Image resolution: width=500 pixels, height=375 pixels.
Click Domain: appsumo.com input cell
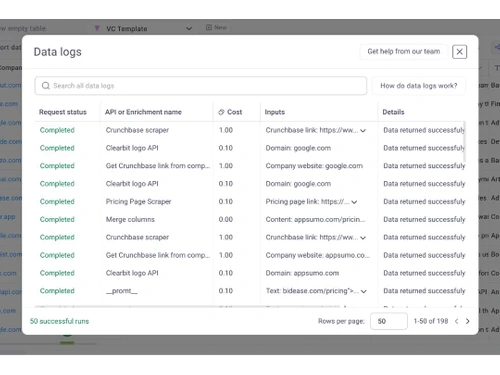point(302,273)
